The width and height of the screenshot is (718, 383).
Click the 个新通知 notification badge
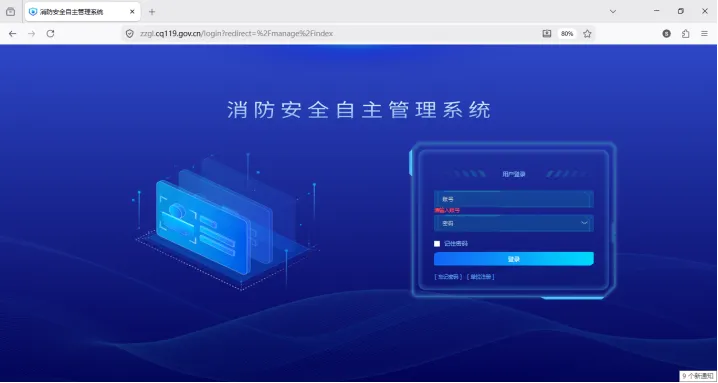(x=698, y=376)
